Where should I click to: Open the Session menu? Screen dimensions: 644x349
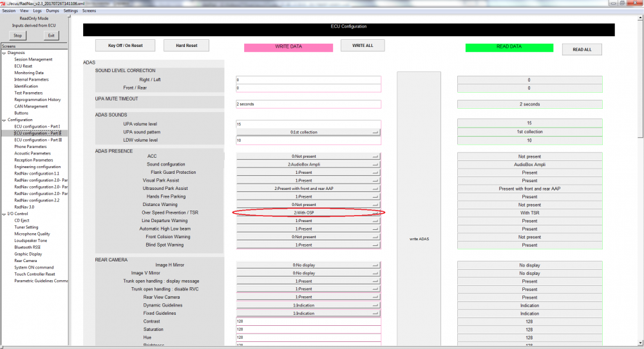8,11
